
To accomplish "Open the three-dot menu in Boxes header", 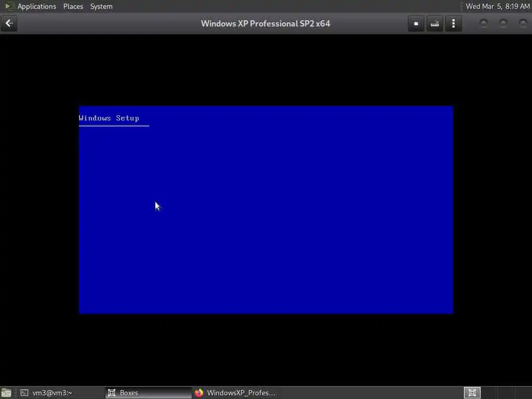I will tap(454, 23).
